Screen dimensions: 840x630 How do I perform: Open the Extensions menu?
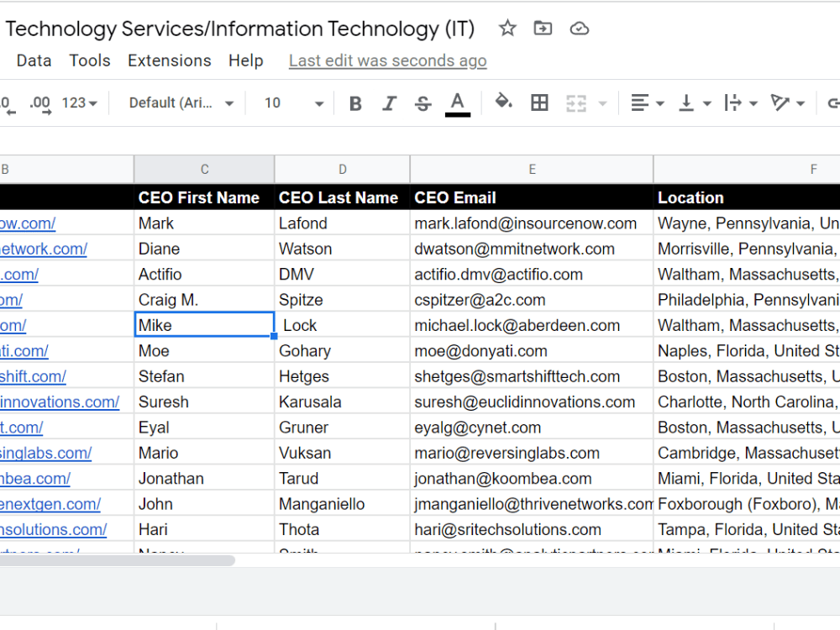[170, 60]
